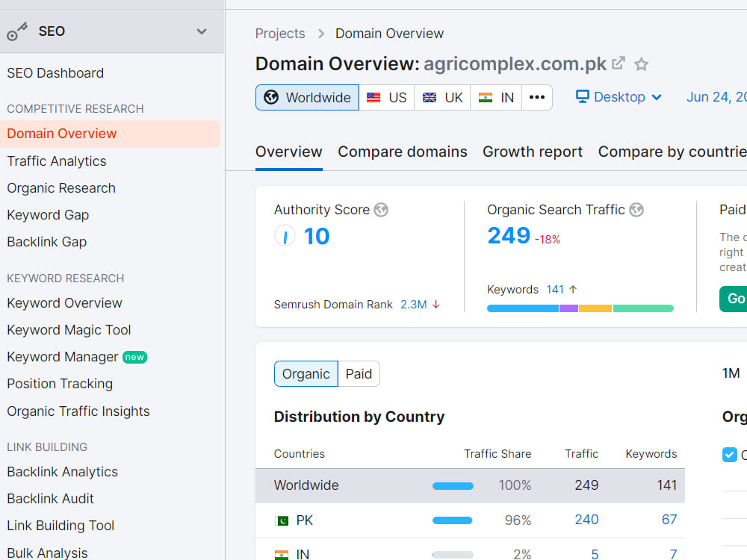Click the US flag icon
The image size is (747, 560).
[x=373, y=98]
